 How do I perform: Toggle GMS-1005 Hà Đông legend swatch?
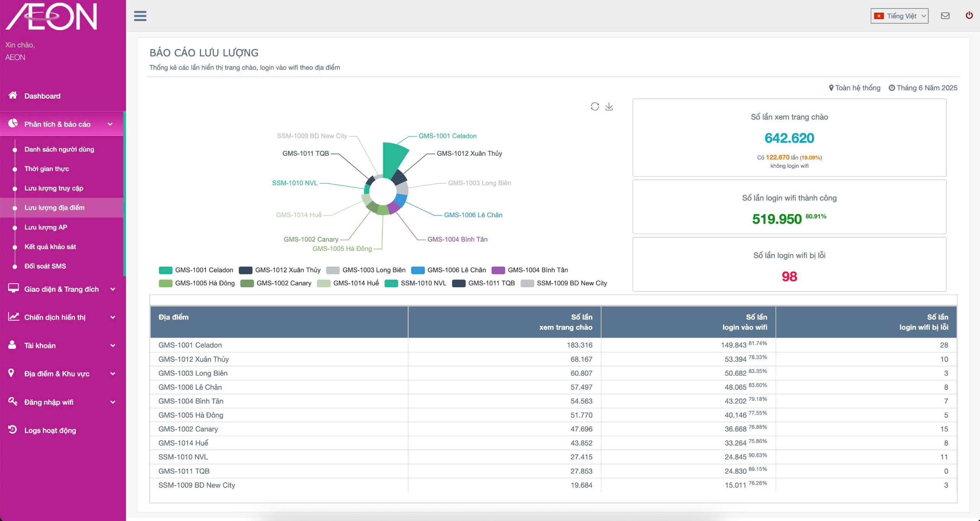click(165, 283)
